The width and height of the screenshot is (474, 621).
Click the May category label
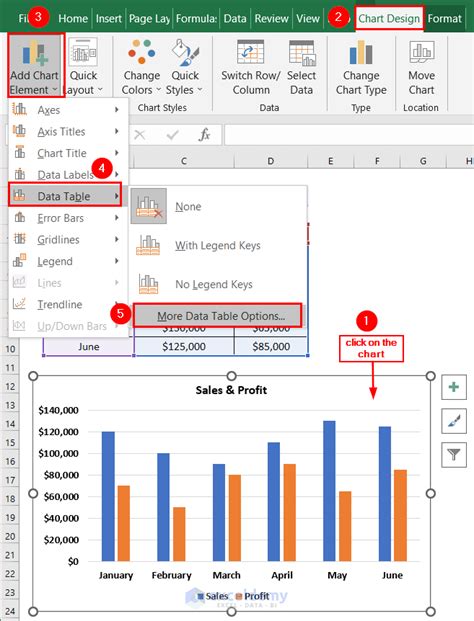coord(337,575)
